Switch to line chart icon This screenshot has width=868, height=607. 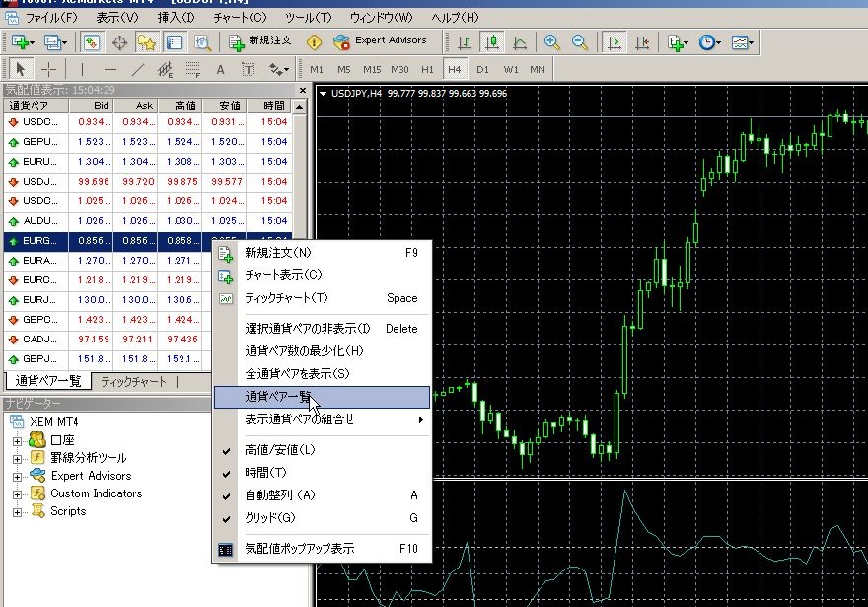(519, 42)
